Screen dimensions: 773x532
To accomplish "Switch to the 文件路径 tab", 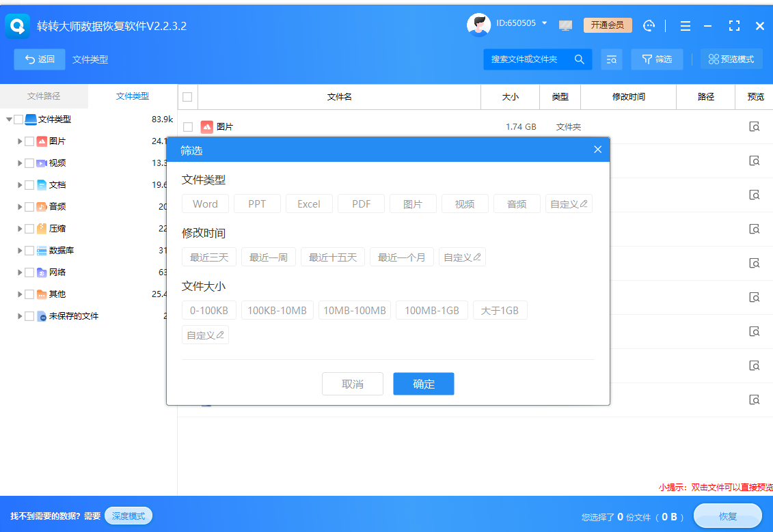I will (43, 96).
